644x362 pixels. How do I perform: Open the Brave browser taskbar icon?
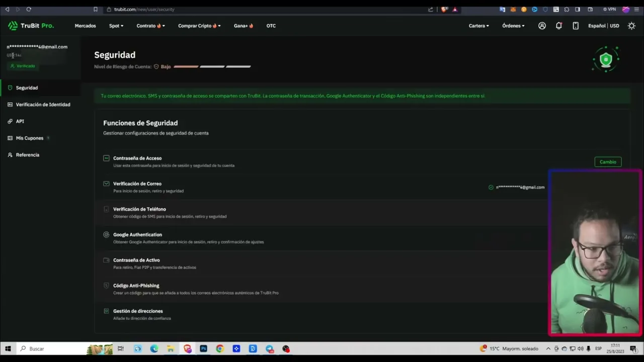pyautogui.click(x=187, y=349)
